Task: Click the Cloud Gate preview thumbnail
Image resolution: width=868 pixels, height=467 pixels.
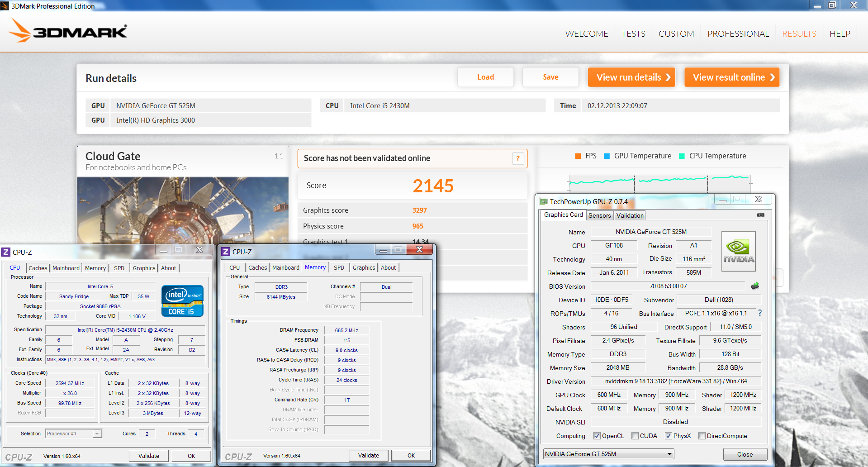Action: [x=183, y=211]
